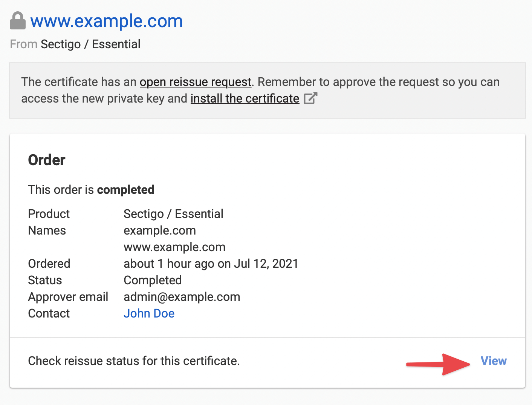Viewport: 532px width, 405px height.
Task: Click the Completed status value
Action: [x=153, y=280]
